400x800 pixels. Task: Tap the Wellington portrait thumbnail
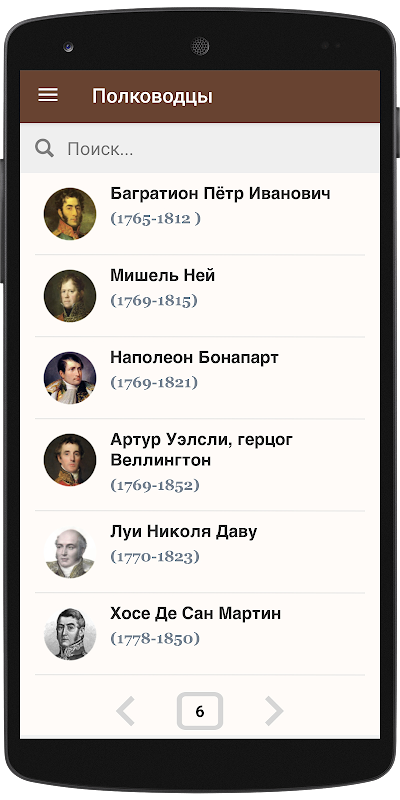click(x=70, y=460)
